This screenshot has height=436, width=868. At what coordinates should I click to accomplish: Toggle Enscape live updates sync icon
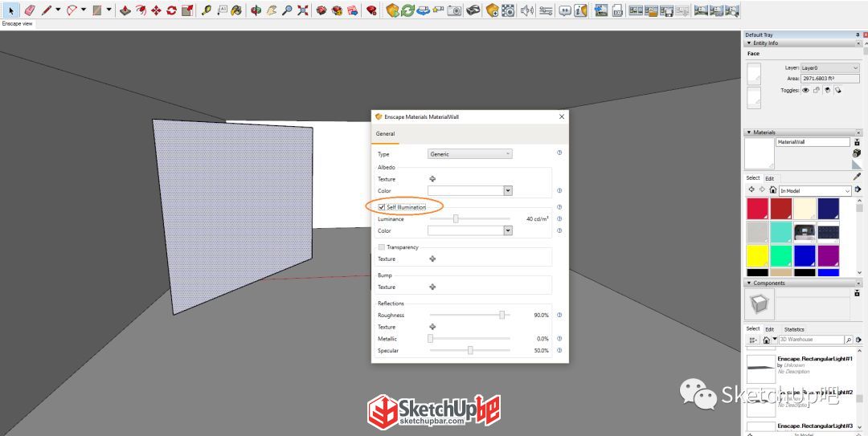coord(408,10)
